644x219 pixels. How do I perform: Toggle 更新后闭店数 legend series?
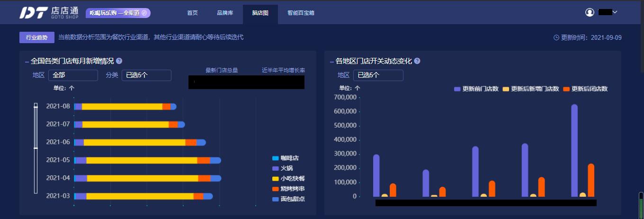point(586,89)
